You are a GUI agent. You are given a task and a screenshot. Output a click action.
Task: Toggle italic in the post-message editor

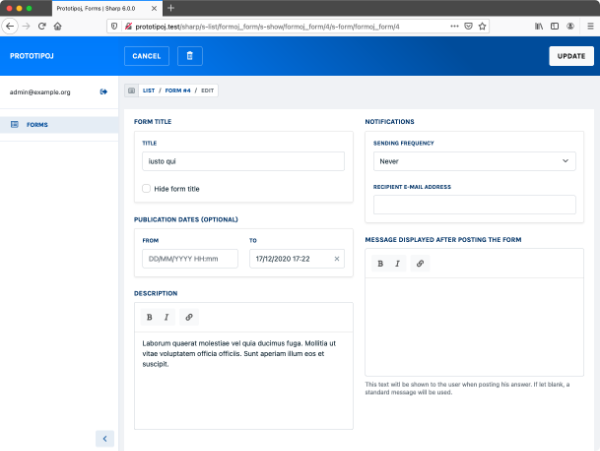(x=397, y=264)
